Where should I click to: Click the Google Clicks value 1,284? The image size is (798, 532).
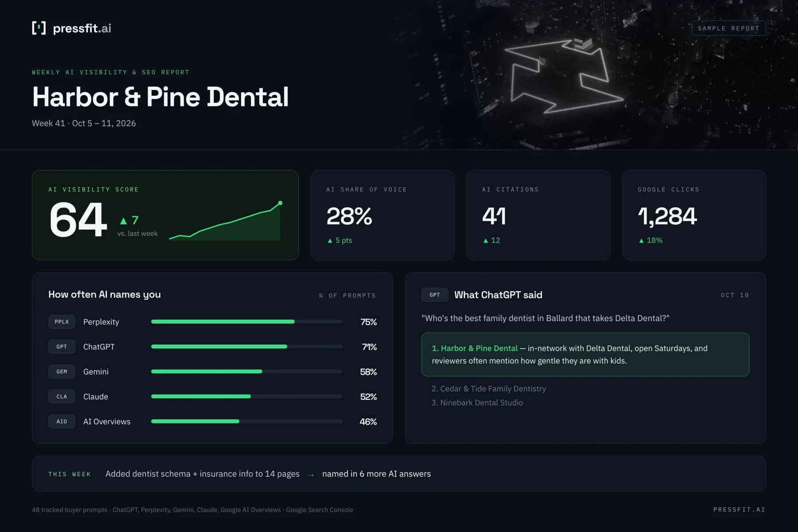[x=667, y=216]
